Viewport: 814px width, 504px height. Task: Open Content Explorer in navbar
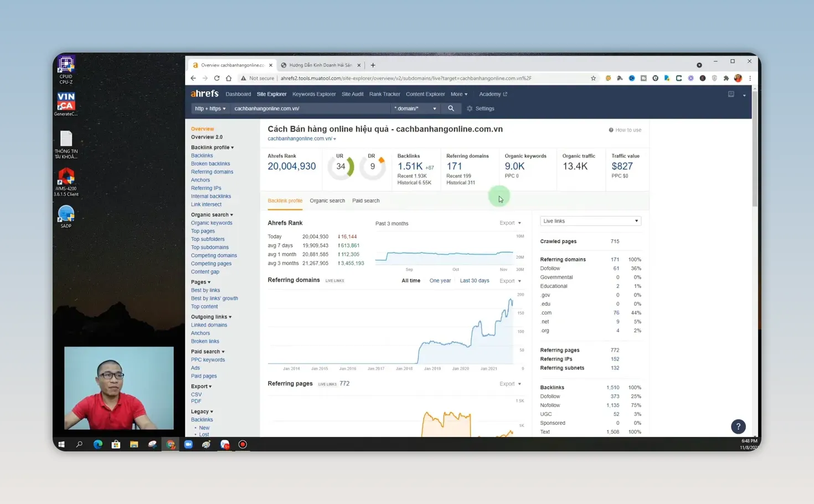[425, 94]
